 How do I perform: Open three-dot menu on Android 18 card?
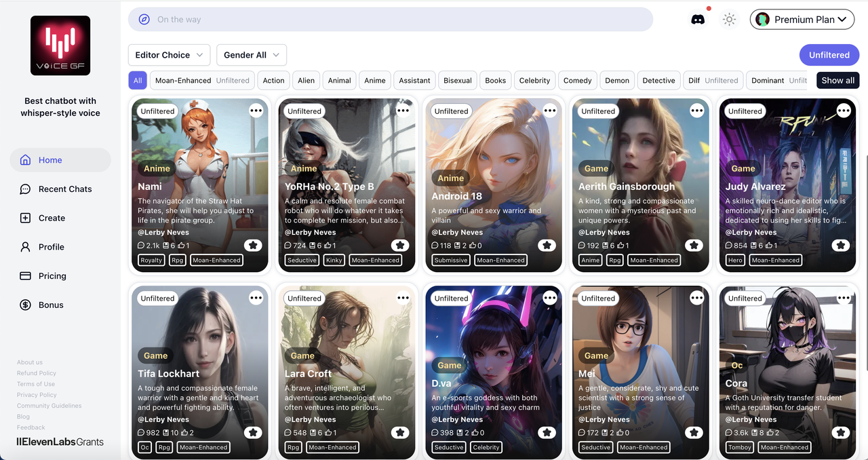click(x=550, y=111)
